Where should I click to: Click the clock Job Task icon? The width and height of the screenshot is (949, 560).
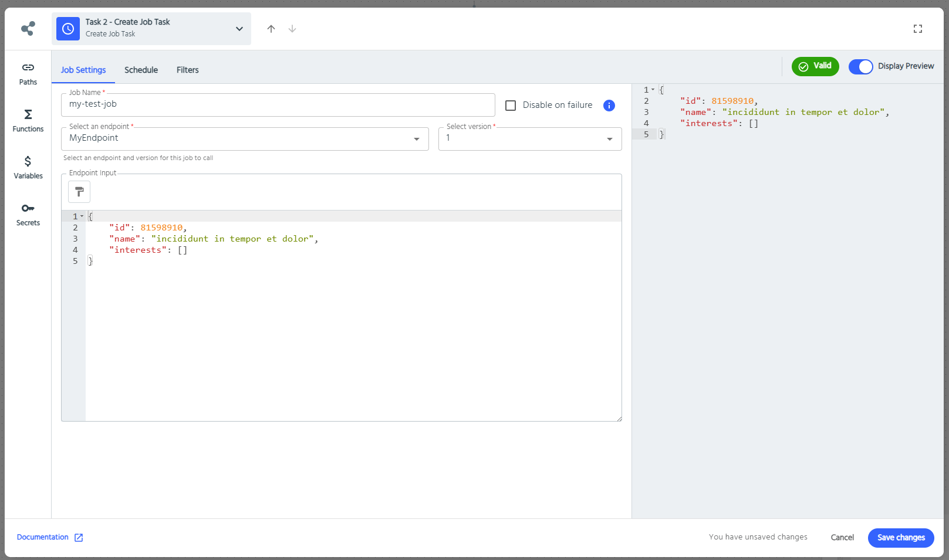pyautogui.click(x=68, y=29)
